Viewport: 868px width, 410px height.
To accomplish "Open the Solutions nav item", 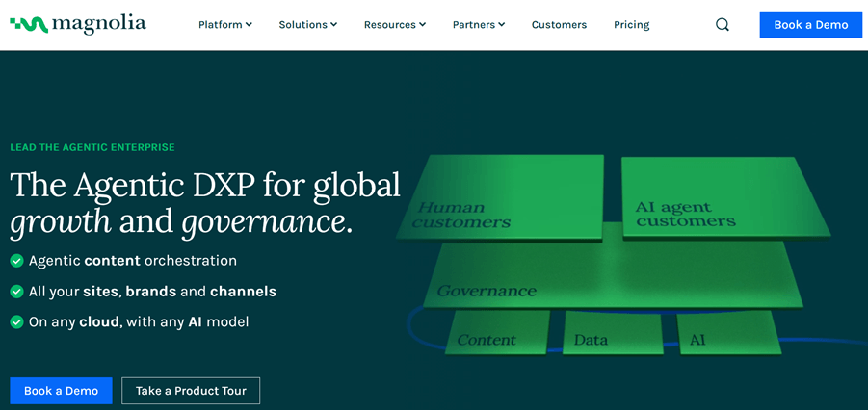I will pyautogui.click(x=308, y=25).
